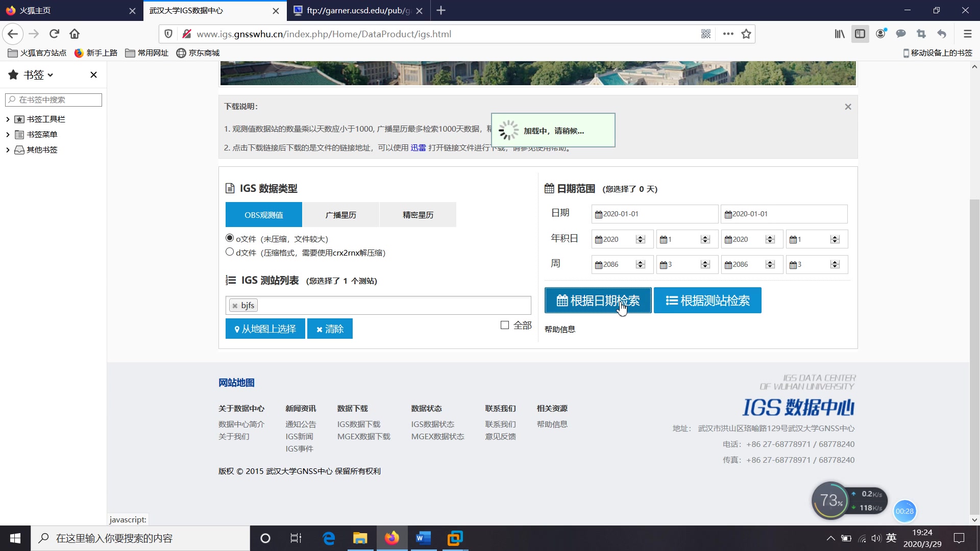Remove the bjfs station tag
The image size is (980, 551).
pos(235,306)
